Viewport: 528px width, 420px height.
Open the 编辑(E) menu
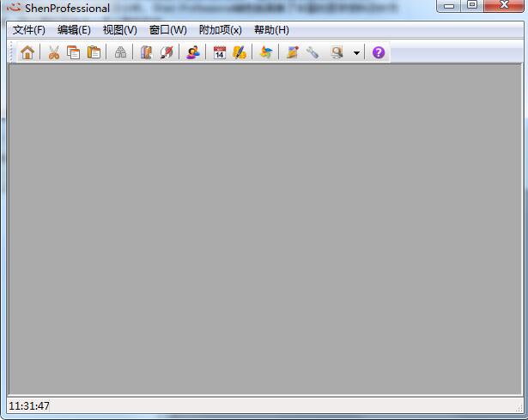tap(74, 30)
